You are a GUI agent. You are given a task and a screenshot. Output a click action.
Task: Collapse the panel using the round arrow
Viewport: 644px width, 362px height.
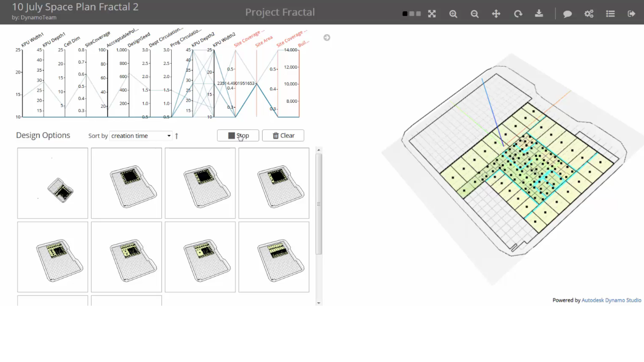point(327,38)
